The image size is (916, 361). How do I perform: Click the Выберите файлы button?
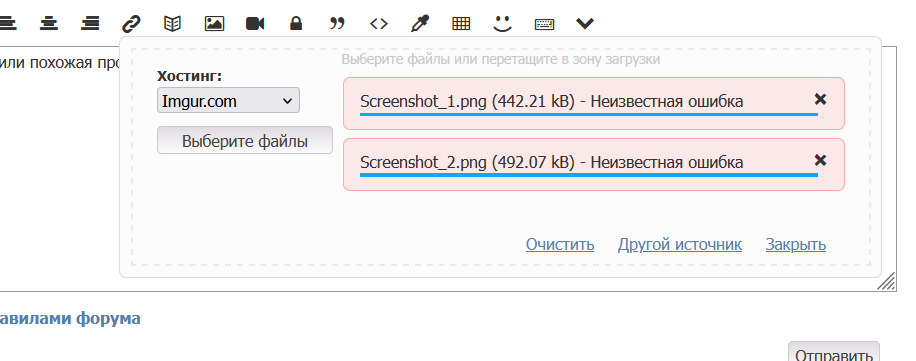(245, 141)
